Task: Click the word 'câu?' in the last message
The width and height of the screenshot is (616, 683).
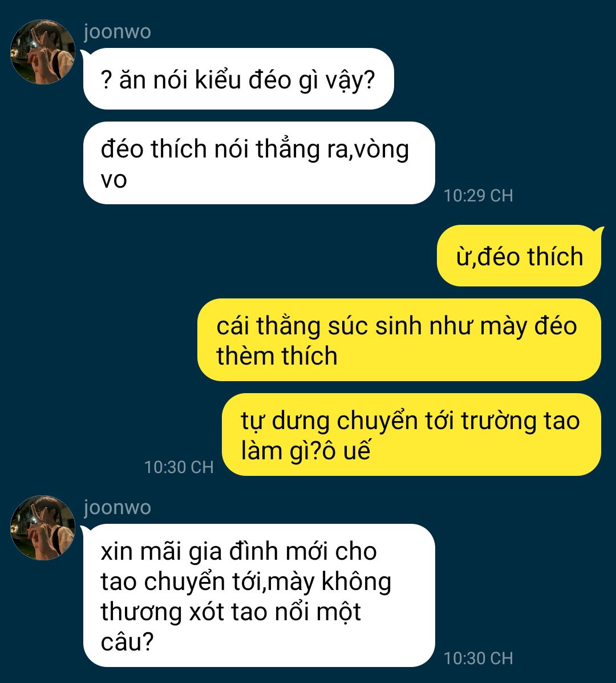Action: tap(127, 642)
